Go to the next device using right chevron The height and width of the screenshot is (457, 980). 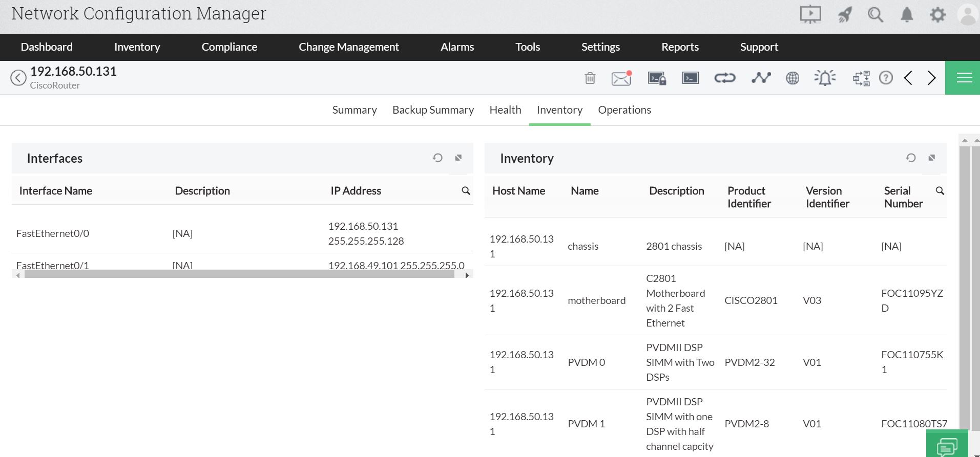pos(931,78)
